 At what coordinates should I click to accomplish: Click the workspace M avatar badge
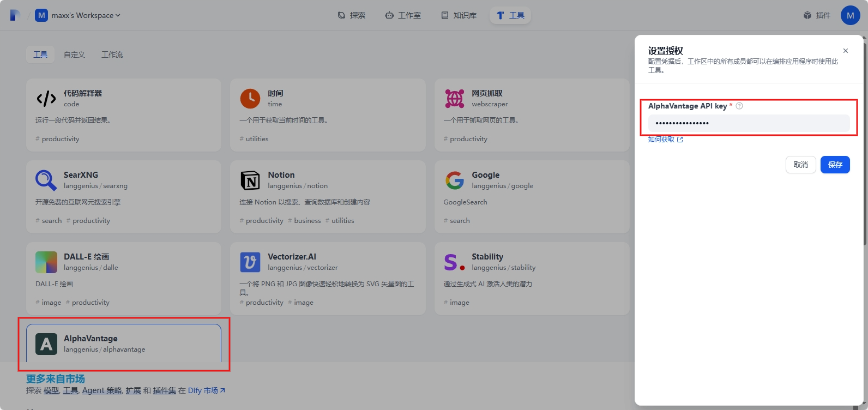tap(41, 15)
